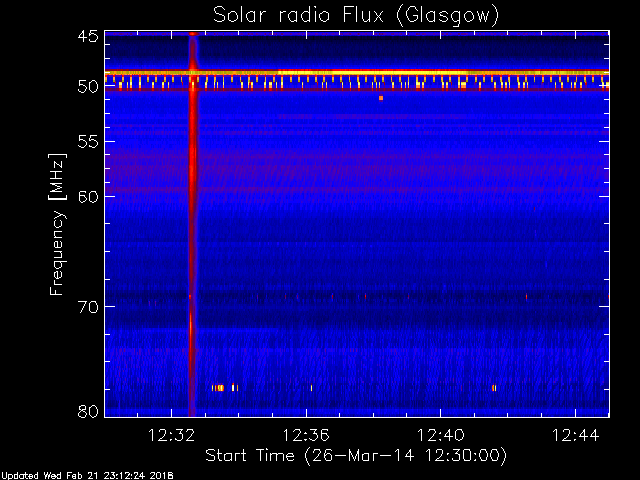The width and height of the screenshot is (640, 480).
Task: Click the 'Updated Wed Feb 21 23:12:24 2018' text
Action: 87,476
